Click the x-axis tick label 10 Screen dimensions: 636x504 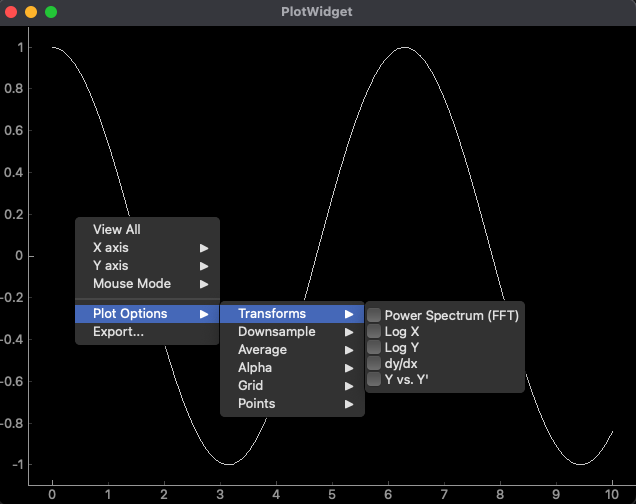612,495
